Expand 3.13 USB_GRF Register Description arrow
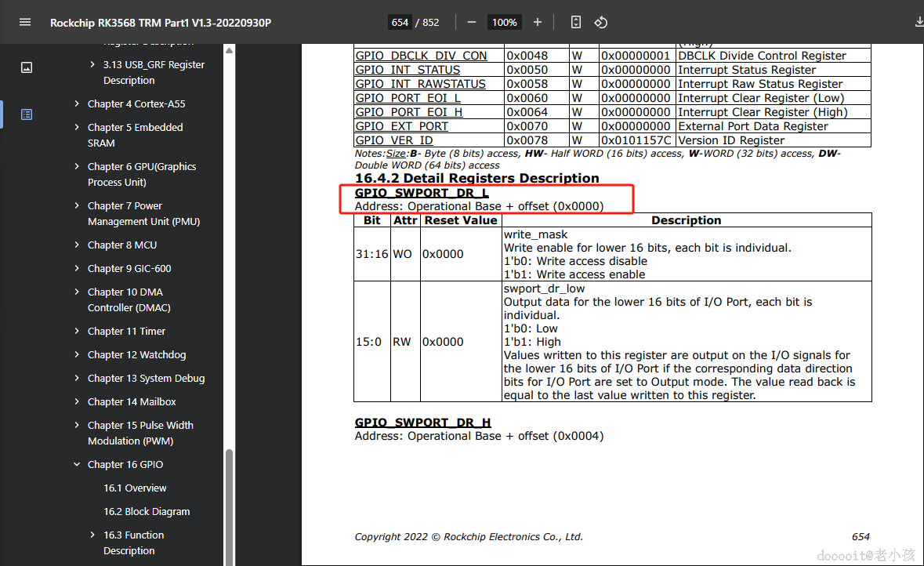The width and height of the screenshot is (924, 566). [92, 64]
